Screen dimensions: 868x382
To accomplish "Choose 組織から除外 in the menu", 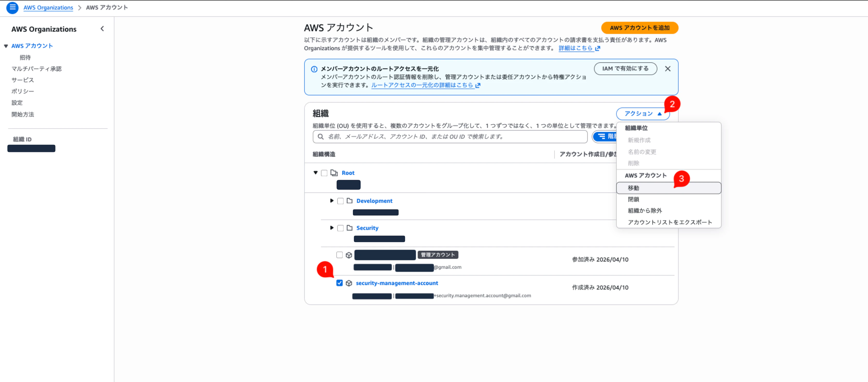I will pyautogui.click(x=645, y=210).
